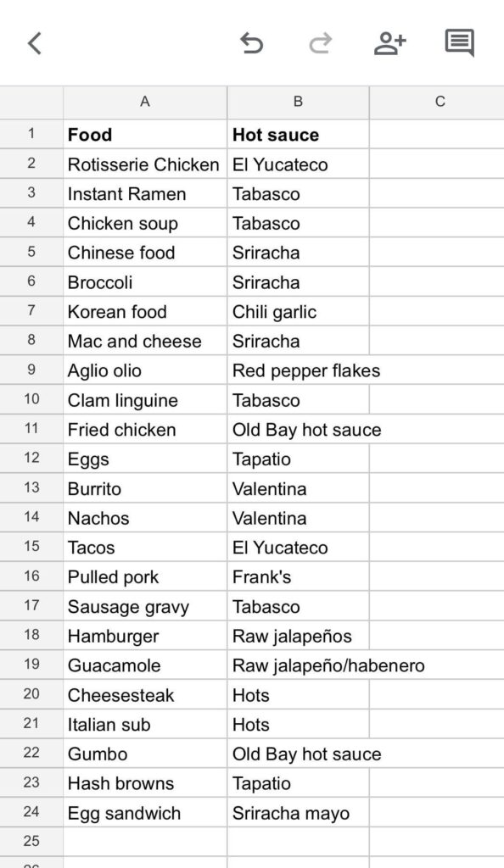Tap the cell containing 'Rotisserie Chicken'
The height and width of the screenshot is (868, 504).
pos(144,164)
